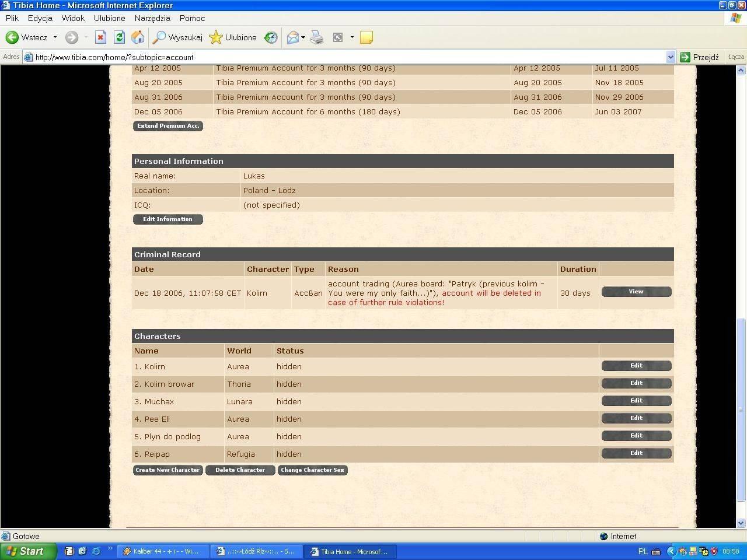Open the Widok menu

(73, 18)
